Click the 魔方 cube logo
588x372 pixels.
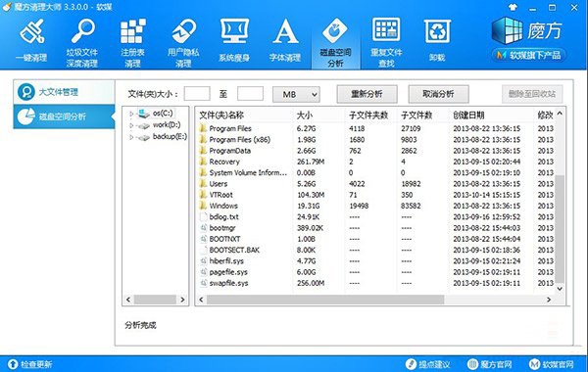point(528,30)
